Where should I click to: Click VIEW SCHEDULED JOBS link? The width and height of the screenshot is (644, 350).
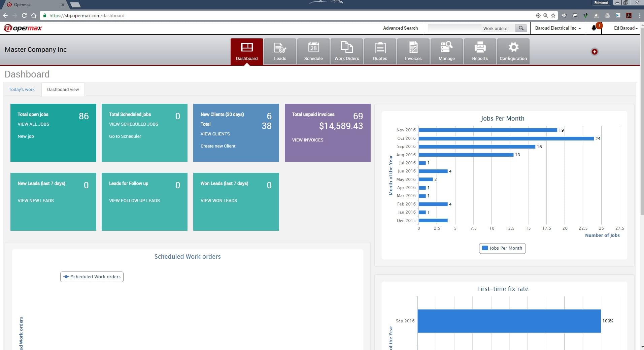pyautogui.click(x=134, y=124)
